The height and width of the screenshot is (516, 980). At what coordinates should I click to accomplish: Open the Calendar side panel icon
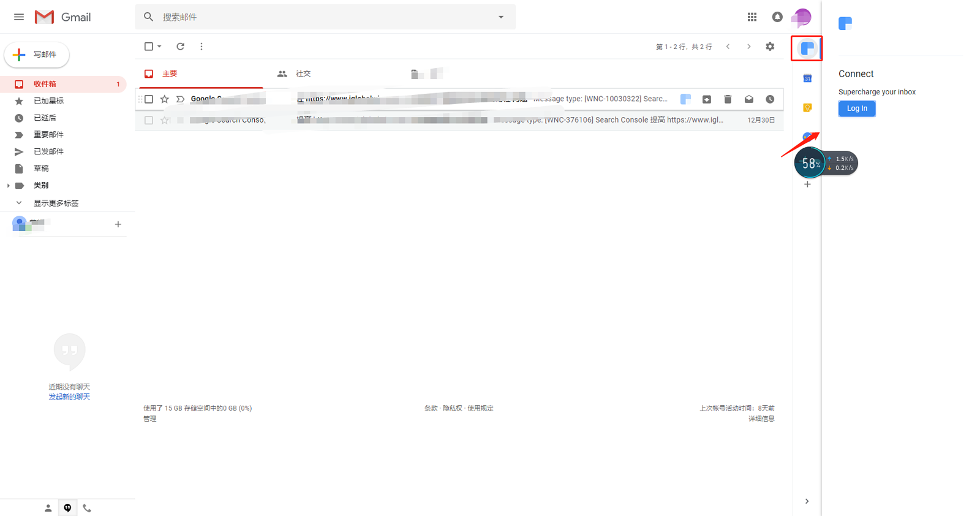click(x=807, y=78)
